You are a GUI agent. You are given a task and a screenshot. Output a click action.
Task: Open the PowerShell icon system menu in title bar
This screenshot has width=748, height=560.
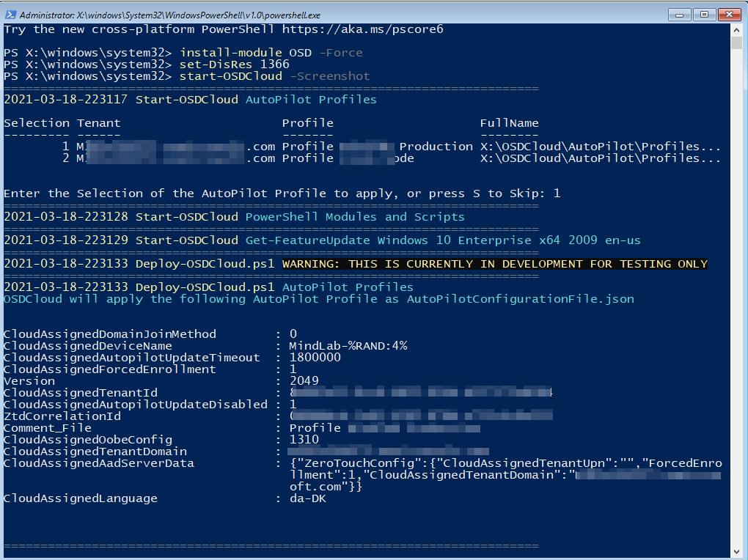tap(10, 15)
